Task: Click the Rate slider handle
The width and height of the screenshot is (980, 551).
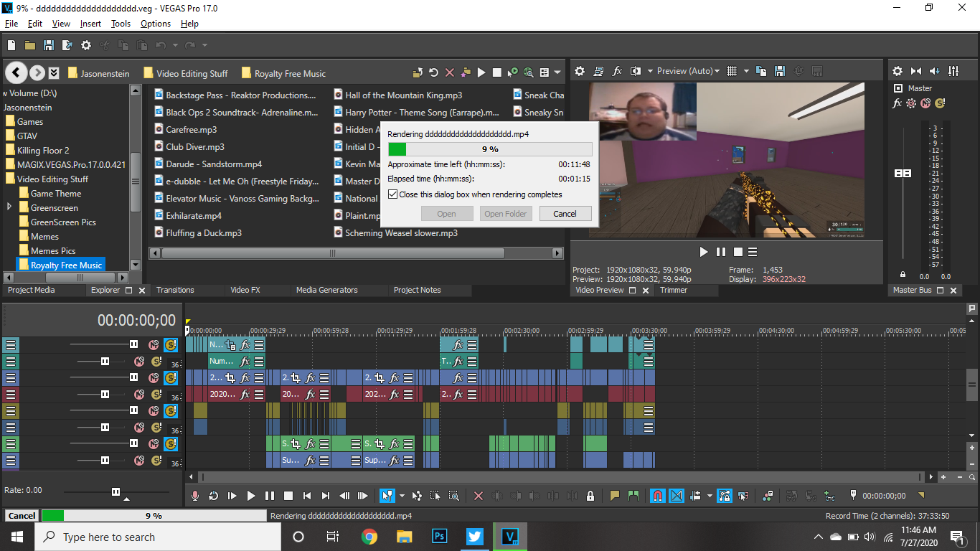Action: [x=116, y=491]
